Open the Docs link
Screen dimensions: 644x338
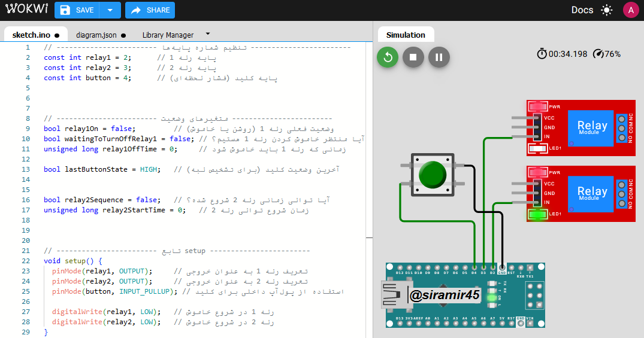point(582,10)
